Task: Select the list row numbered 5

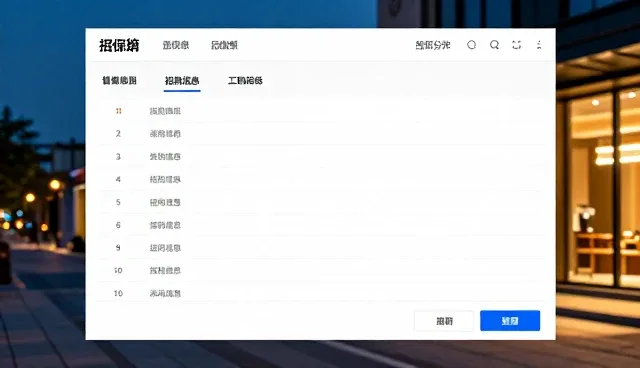Action: tap(320, 202)
